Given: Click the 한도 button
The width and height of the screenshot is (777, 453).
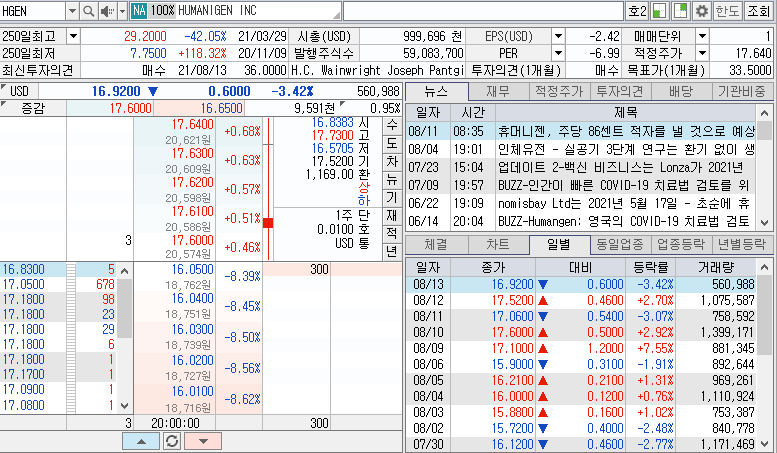Looking at the screenshot, I should click(727, 11).
